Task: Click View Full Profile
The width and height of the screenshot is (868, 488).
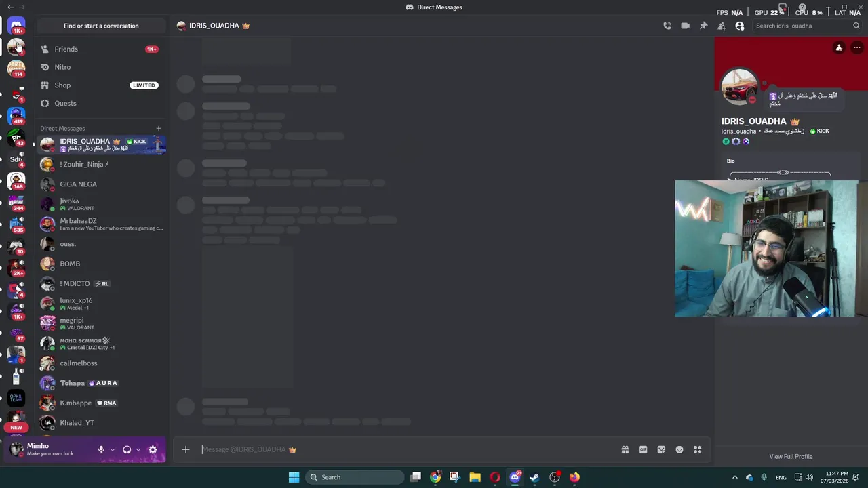Action: coord(791,456)
